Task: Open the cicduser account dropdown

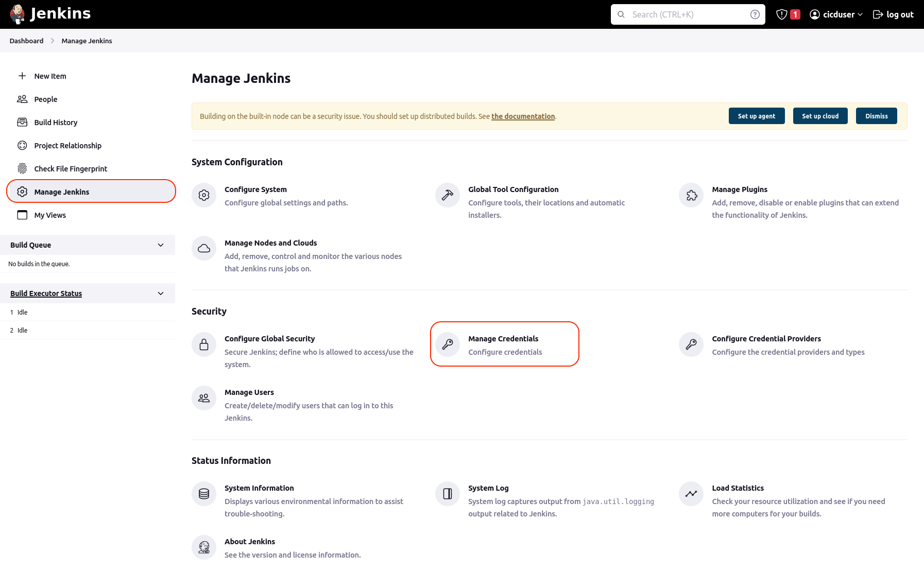Action: click(x=836, y=14)
